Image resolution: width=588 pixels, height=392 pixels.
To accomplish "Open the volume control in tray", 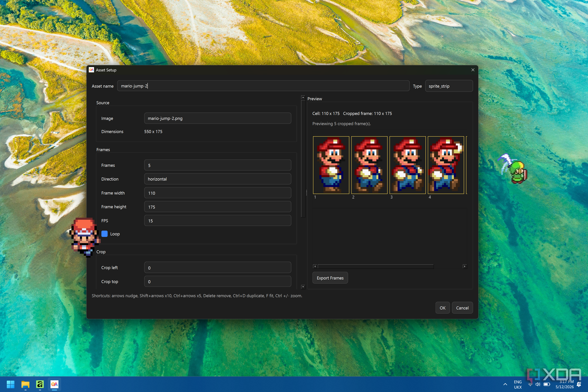I will tap(538, 384).
